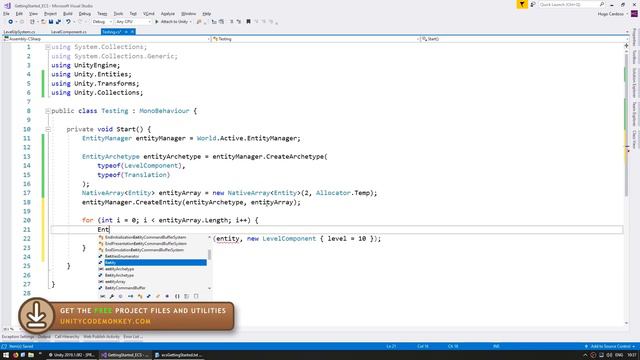This screenshot has width=640, height=360.
Task: Click the split editor handle above scrollbar
Action: (x=626, y=46)
